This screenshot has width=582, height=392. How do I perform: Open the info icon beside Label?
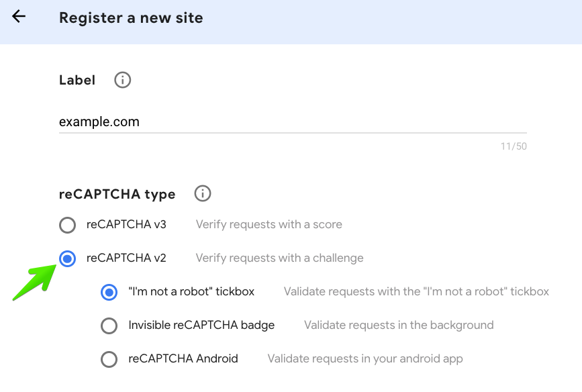[x=122, y=80]
